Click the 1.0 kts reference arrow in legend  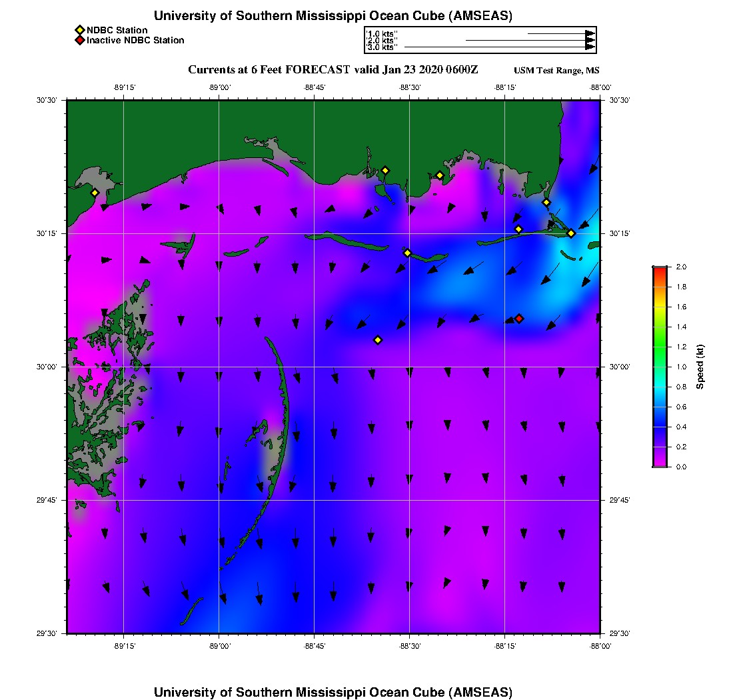coord(561,33)
